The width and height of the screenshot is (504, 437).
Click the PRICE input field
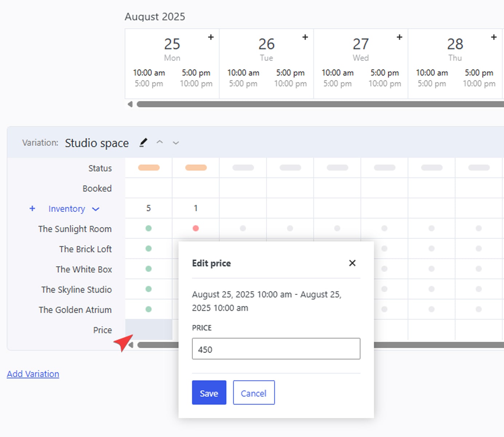pyautogui.click(x=276, y=349)
